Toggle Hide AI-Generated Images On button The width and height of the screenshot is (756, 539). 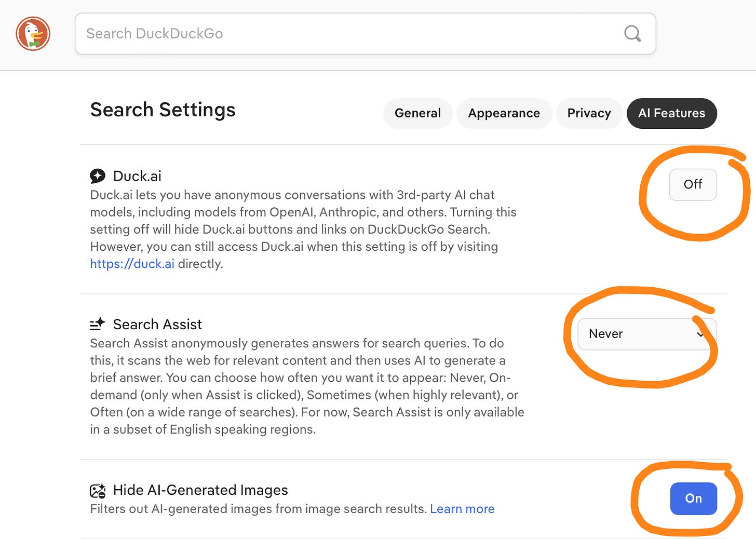pos(693,498)
